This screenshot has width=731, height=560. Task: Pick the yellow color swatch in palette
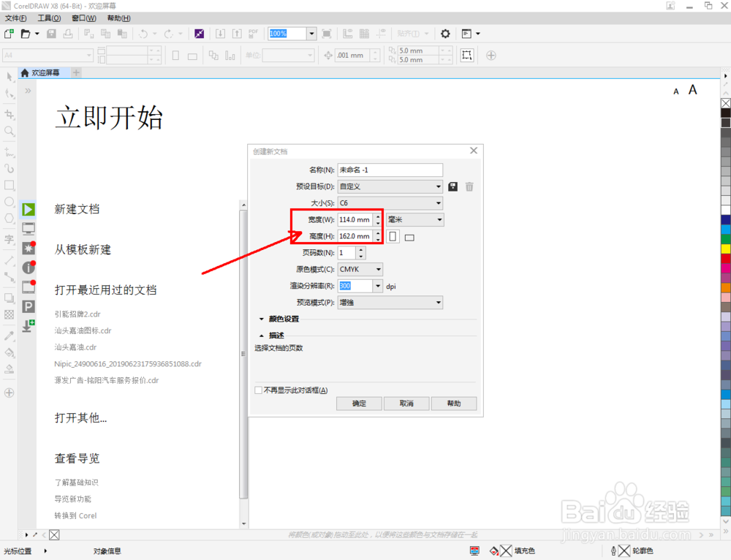coord(726,249)
